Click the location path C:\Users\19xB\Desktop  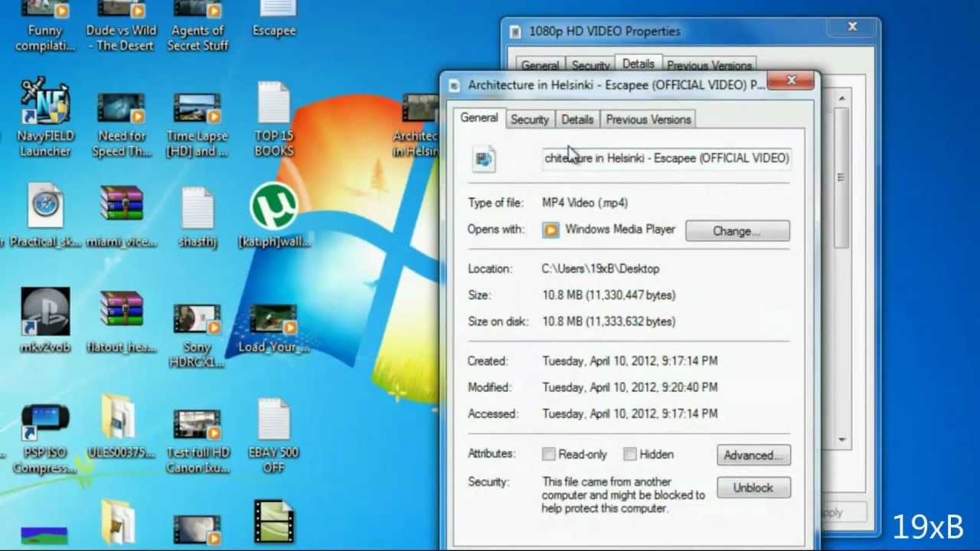pos(601,269)
